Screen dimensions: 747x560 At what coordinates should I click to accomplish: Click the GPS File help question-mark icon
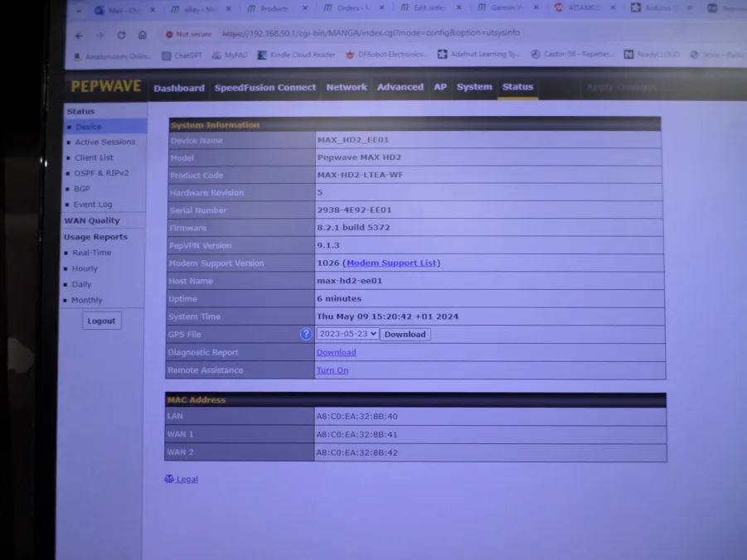(306, 334)
